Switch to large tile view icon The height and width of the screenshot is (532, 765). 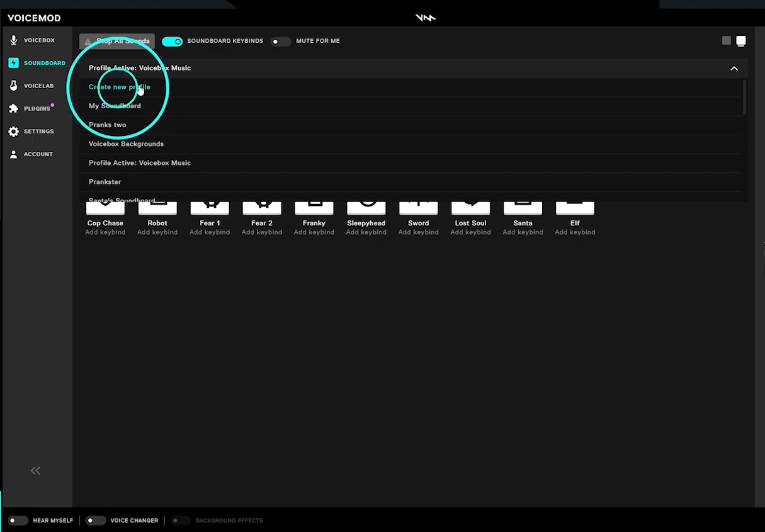(x=741, y=41)
